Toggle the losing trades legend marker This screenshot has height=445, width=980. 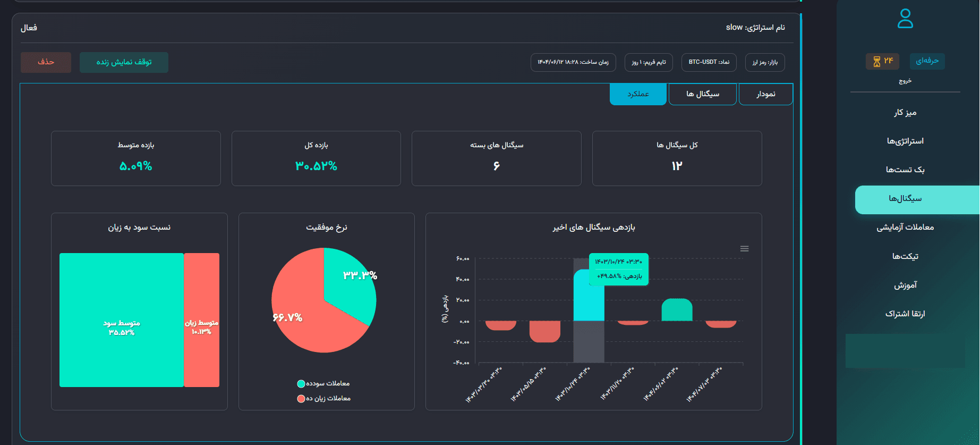301,399
